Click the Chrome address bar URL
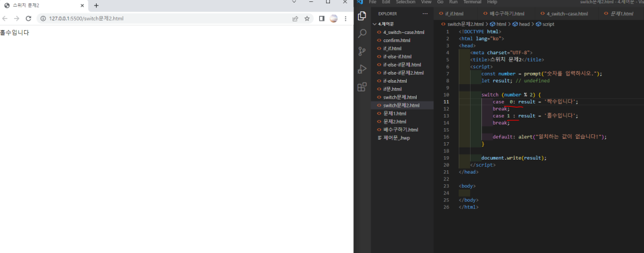Image resolution: width=644 pixels, height=253 pixels. point(86,19)
